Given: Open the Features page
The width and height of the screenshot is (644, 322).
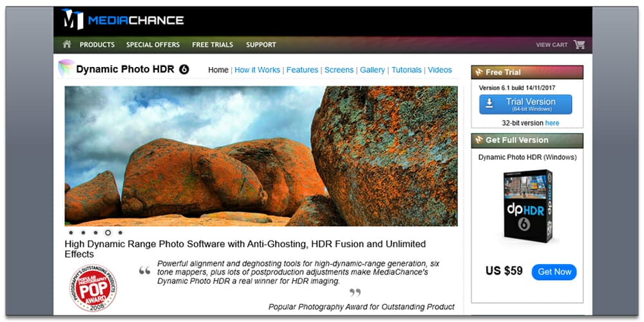Looking at the screenshot, I should coord(302,70).
